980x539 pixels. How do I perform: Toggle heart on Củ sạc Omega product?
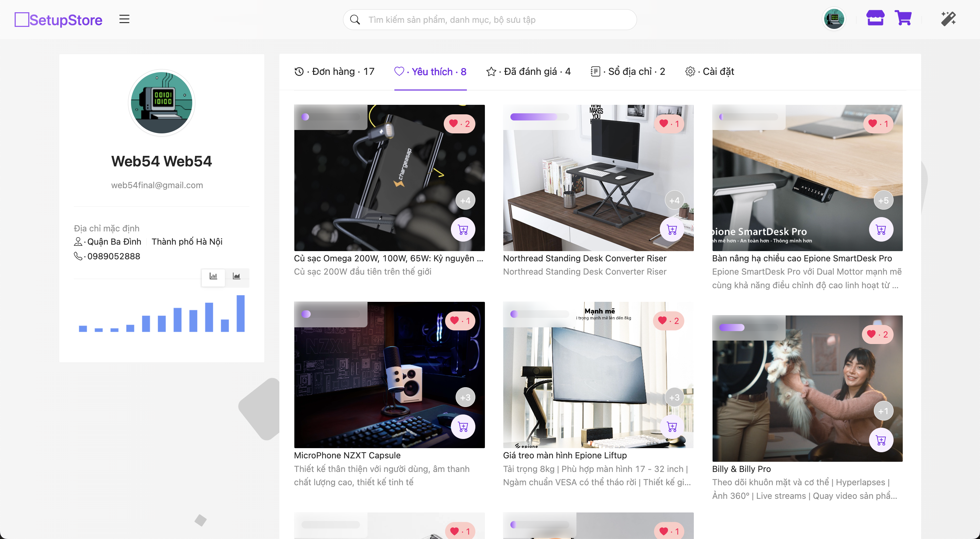tap(459, 124)
